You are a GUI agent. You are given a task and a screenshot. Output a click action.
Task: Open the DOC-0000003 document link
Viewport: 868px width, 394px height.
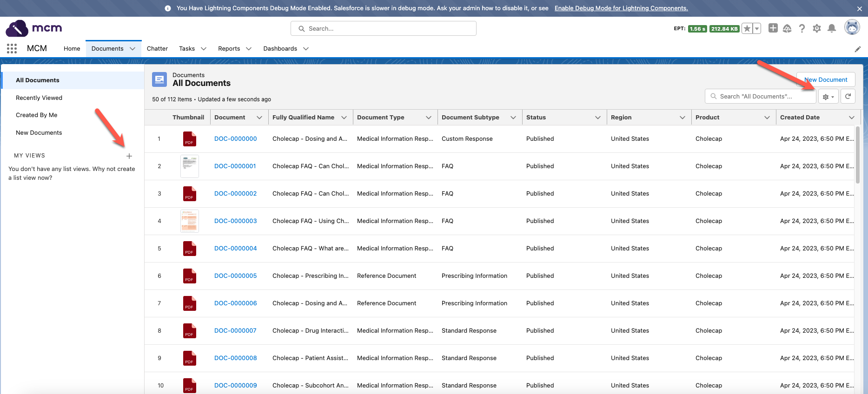(x=235, y=221)
